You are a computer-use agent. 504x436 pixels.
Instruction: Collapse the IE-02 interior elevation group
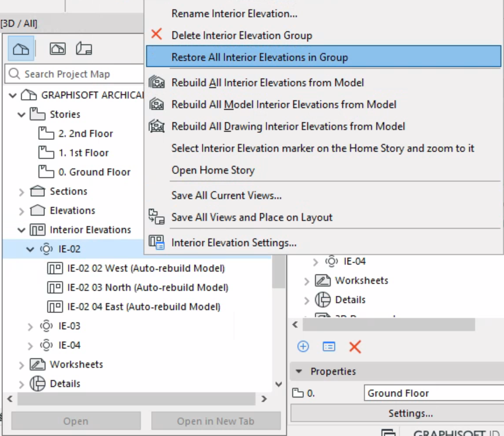pyautogui.click(x=30, y=249)
